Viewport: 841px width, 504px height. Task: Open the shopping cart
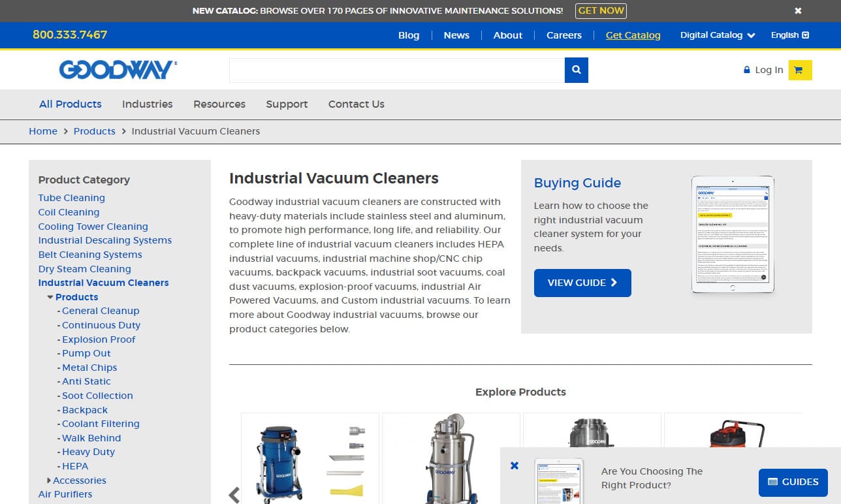coord(800,70)
